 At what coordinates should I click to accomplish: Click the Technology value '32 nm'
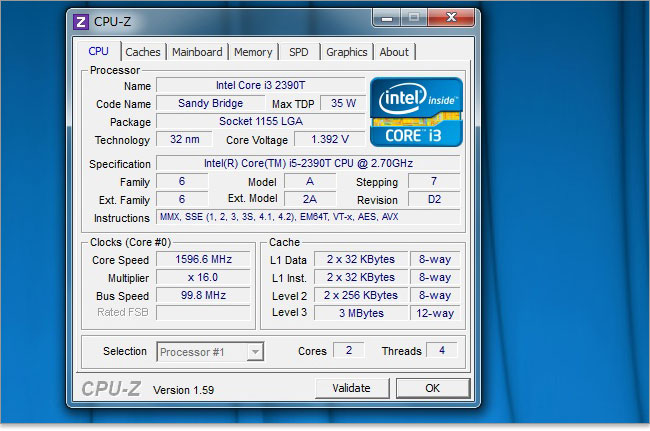pos(184,139)
